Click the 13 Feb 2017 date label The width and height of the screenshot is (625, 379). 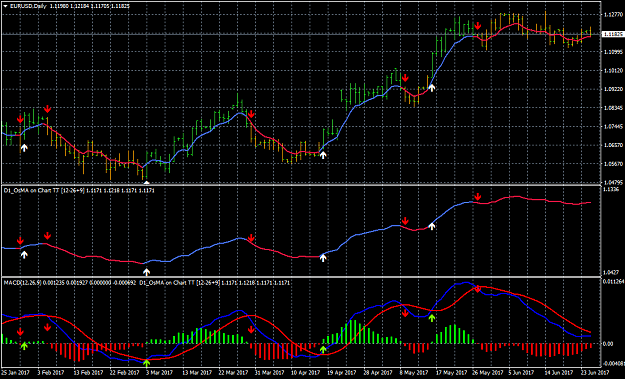point(88,373)
